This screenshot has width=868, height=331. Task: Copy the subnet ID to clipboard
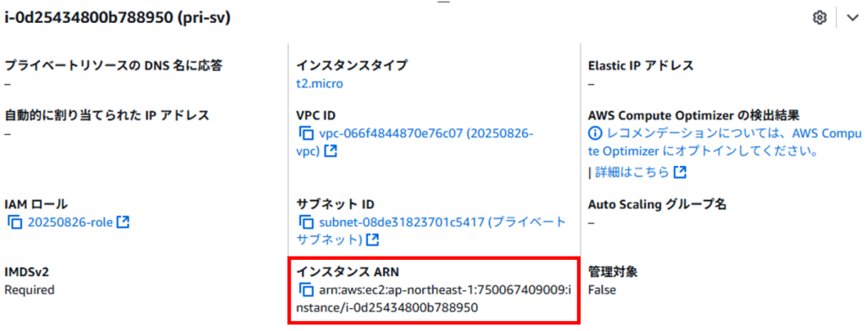306,222
